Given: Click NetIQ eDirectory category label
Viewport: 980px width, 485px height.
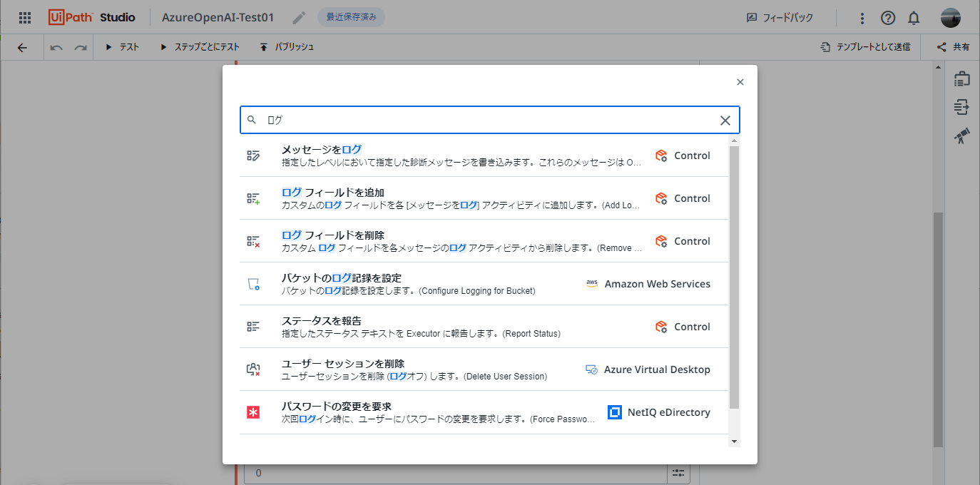Looking at the screenshot, I should click(x=668, y=412).
